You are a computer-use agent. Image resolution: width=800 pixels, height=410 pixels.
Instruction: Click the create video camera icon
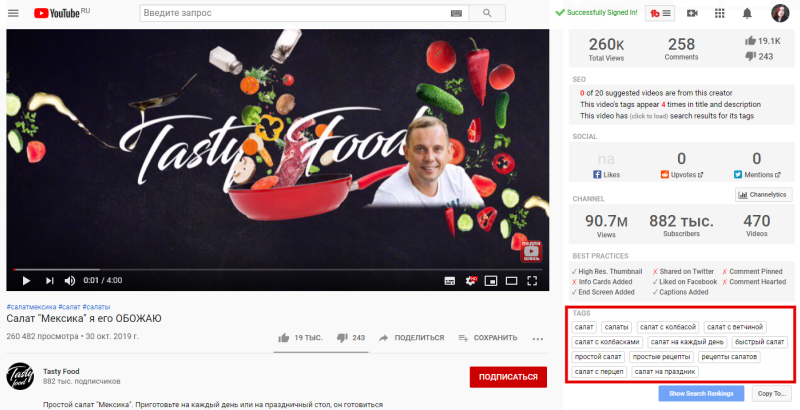[x=692, y=13]
